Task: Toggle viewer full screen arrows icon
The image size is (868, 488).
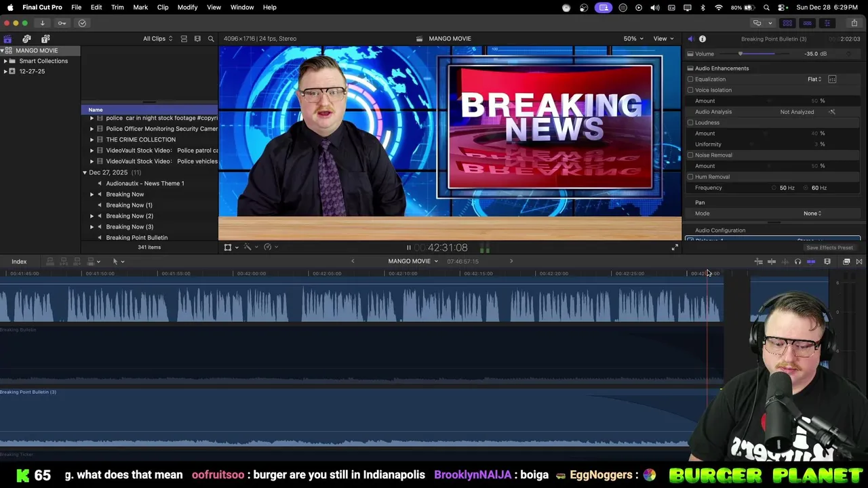Action: [675, 248]
